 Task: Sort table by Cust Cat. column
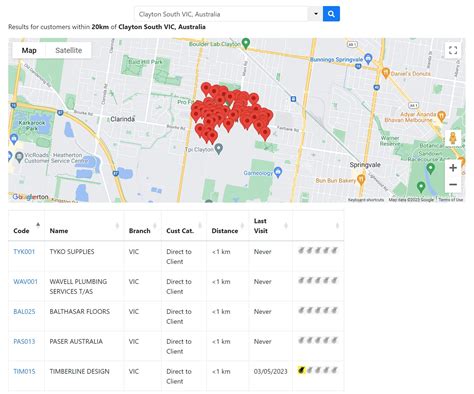click(x=184, y=226)
